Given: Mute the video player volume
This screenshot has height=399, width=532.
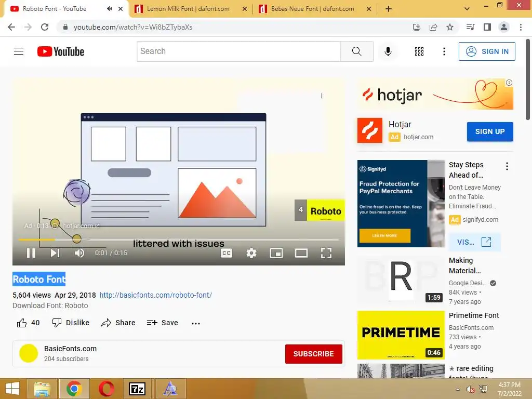Looking at the screenshot, I should pyautogui.click(x=79, y=253).
